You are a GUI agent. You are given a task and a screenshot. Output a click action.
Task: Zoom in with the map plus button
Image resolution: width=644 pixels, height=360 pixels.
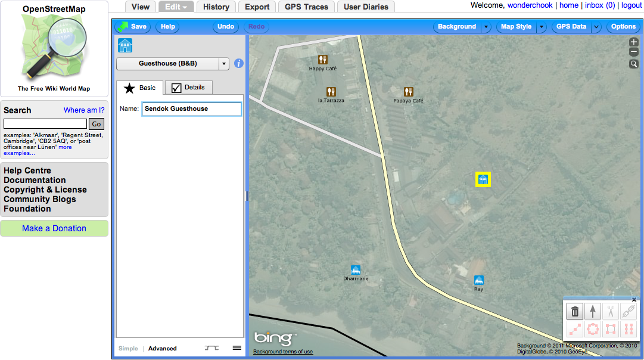(634, 42)
